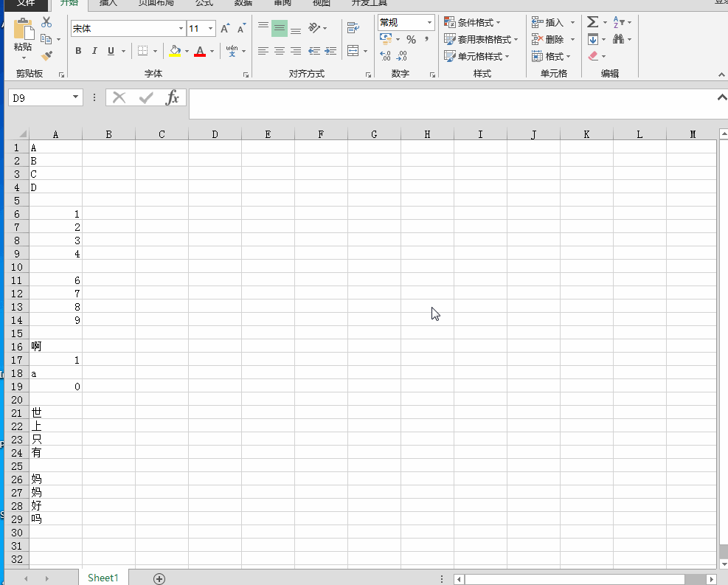
Task: Click the AutoSum sigma icon
Action: pos(592,22)
